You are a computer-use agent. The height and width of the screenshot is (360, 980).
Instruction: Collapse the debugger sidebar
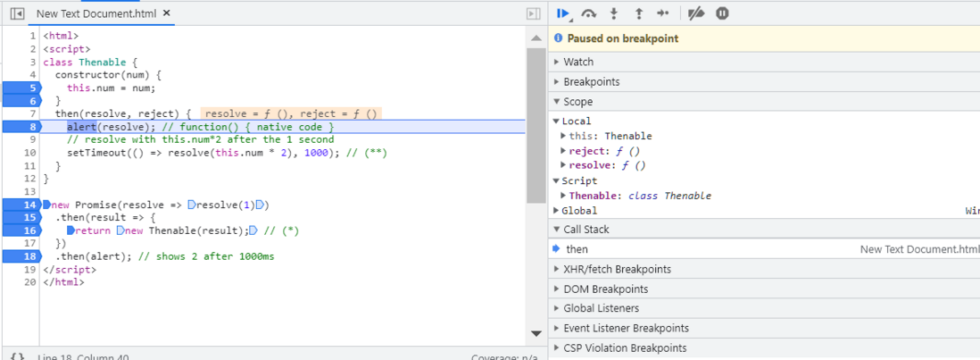pyautogui.click(x=533, y=13)
